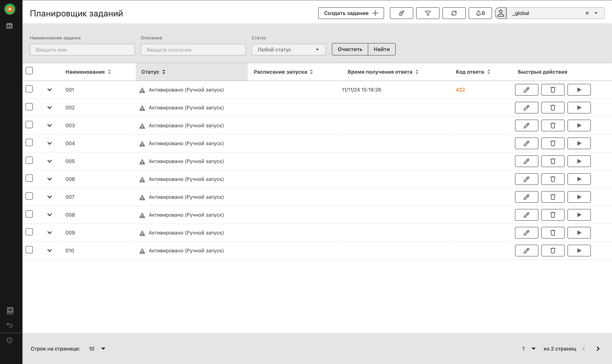The image size is (612, 364).
Task: Click the refresh icon button
Action: point(454,13)
